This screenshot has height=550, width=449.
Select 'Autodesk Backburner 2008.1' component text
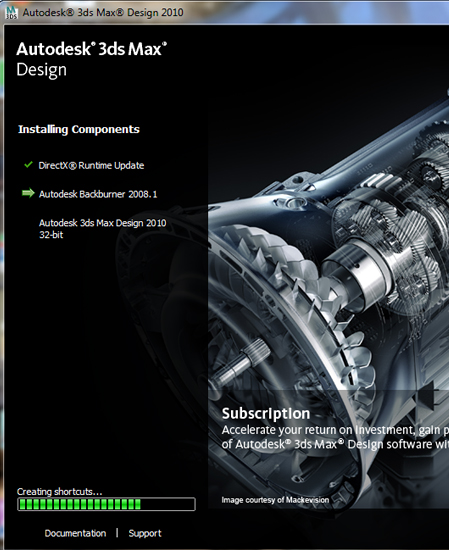tap(98, 194)
